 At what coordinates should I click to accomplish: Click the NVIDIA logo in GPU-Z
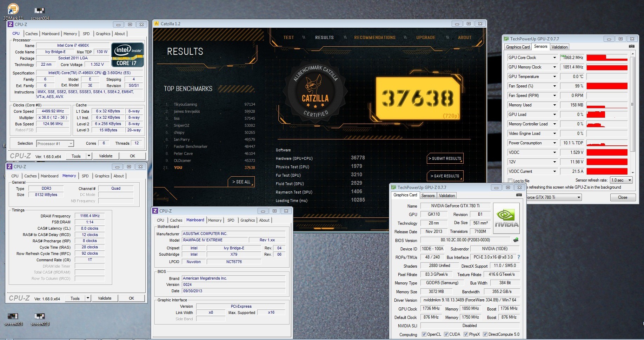point(506,219)
